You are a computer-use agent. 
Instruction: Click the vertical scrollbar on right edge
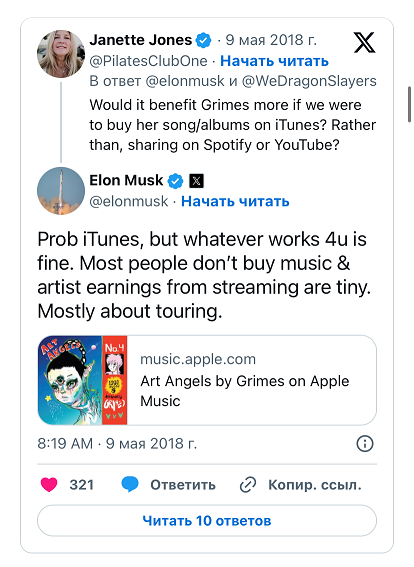click(410, 104)
